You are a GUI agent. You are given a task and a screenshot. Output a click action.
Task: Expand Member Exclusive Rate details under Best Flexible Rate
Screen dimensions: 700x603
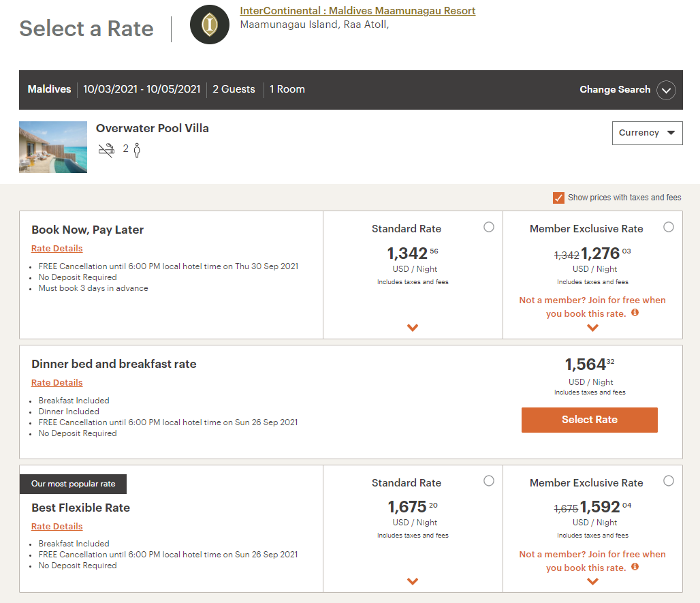[x=592, y=581]
